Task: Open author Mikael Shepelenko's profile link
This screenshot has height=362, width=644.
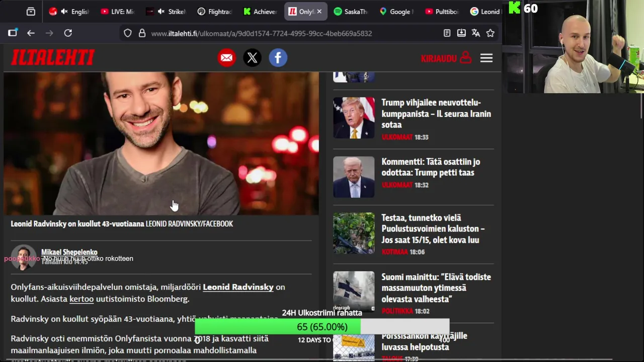Action: coord(69,252)
